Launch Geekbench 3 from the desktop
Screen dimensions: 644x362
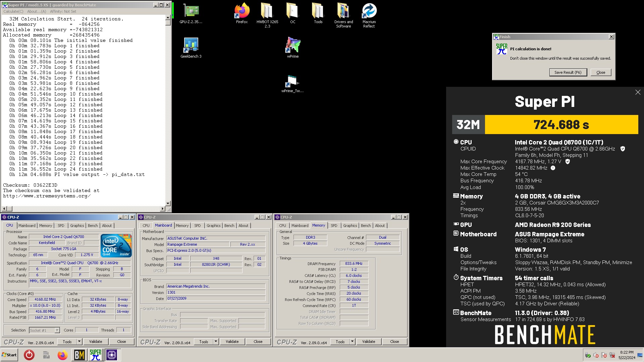pos(191,48)
